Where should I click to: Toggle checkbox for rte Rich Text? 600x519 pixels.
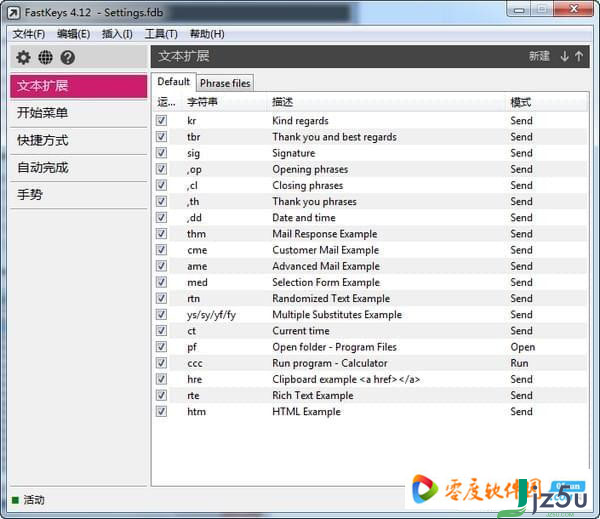click(x=161, y=395)
